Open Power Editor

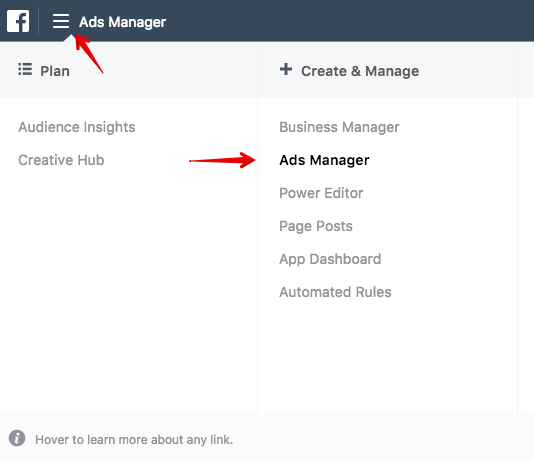(321, 193)
